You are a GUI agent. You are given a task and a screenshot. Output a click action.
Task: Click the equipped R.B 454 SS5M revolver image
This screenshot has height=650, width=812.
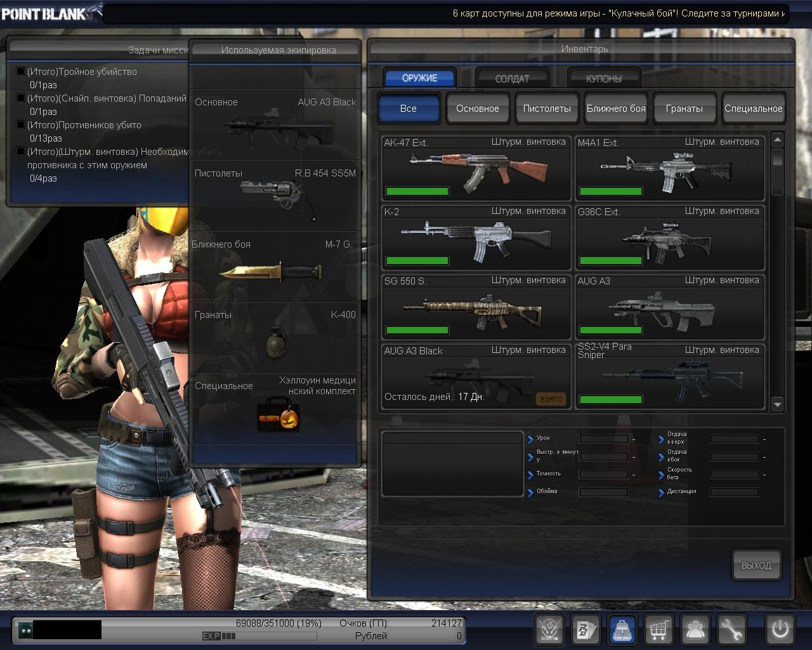[x=278, y=199]
